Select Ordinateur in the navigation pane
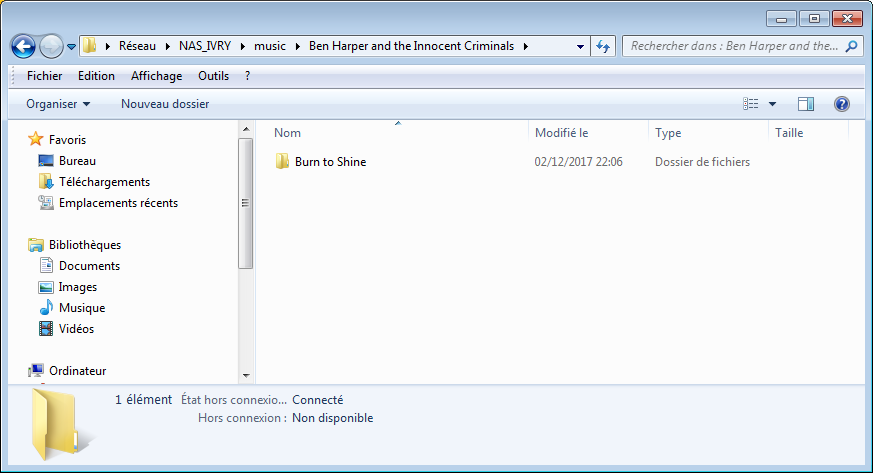This screenshot has height=473, width=873. (x=77, y=371)
